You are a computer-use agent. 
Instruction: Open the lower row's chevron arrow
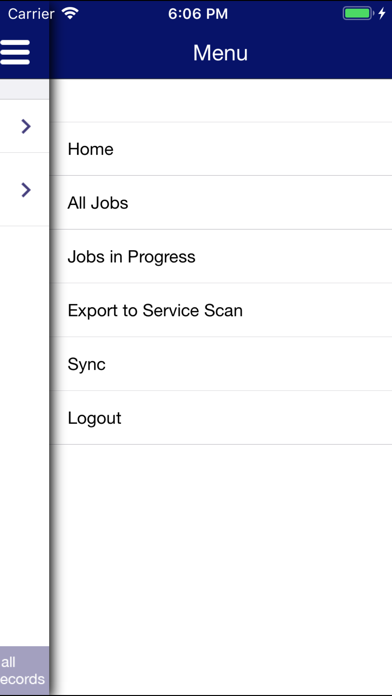click(x=26, y=190)
